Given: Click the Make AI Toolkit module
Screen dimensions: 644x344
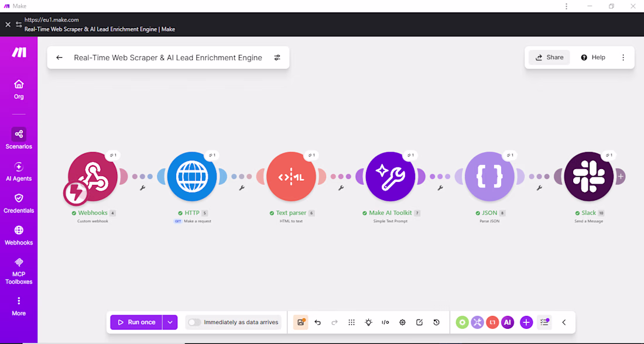Looking at the screenshot, I should [x=390, y=177].
